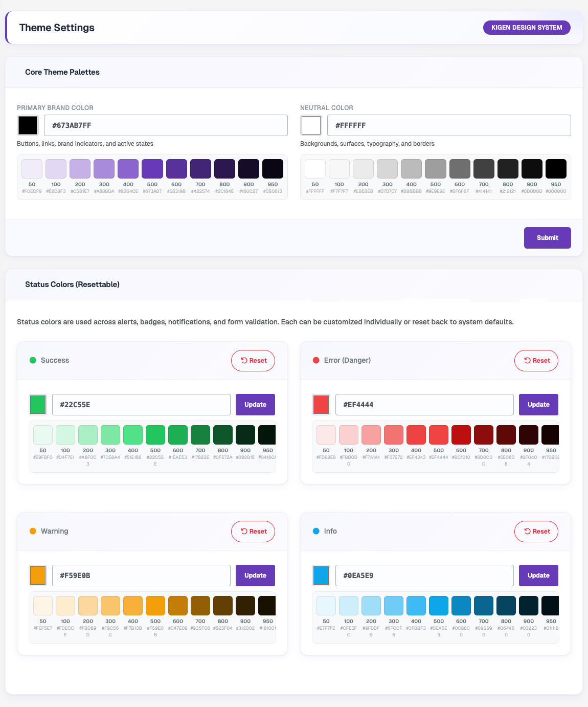This screenshot has height=707, width=588.
Task: Select Info palette shade 700 swatch
Action: [484, 606]
